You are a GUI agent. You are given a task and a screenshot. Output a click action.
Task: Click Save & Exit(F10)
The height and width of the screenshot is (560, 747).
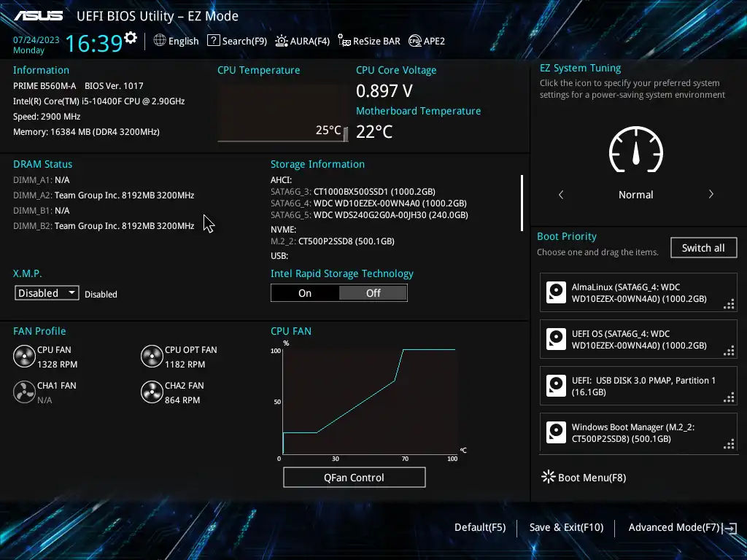(566, 527)
